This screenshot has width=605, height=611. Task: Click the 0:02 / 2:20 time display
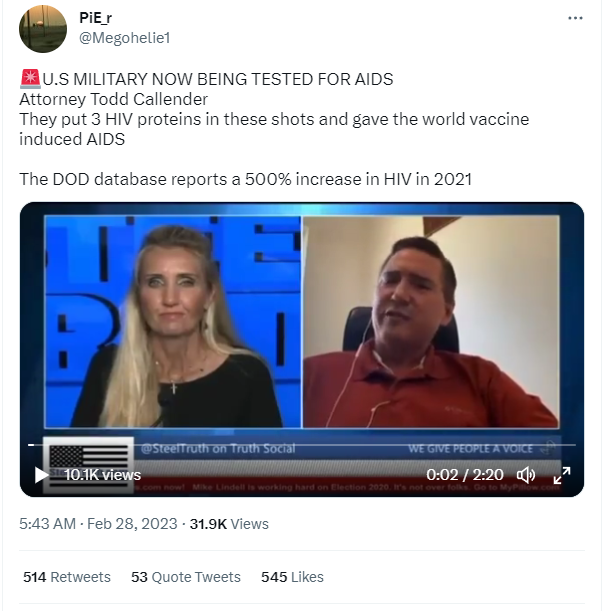coord(465,475)
